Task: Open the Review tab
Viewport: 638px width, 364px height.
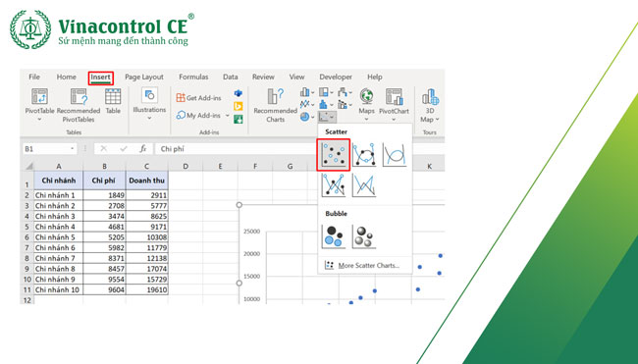Action: 263,77
